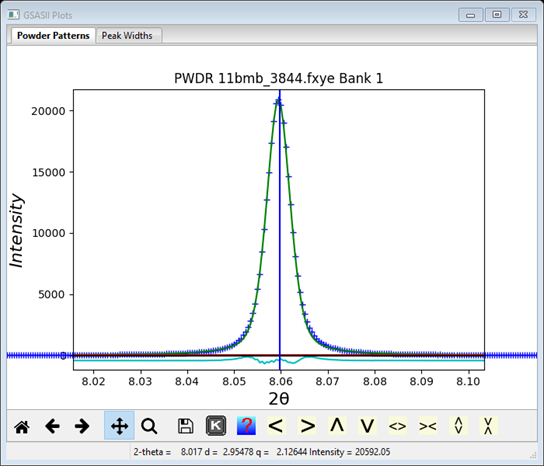Open the key press K menu
The image size is (544, 466).
pos(216,426)
